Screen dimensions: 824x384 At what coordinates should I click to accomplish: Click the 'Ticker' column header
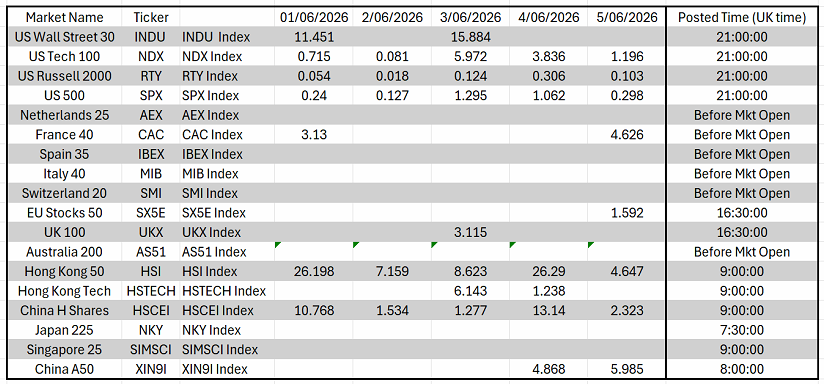point(151,17)
